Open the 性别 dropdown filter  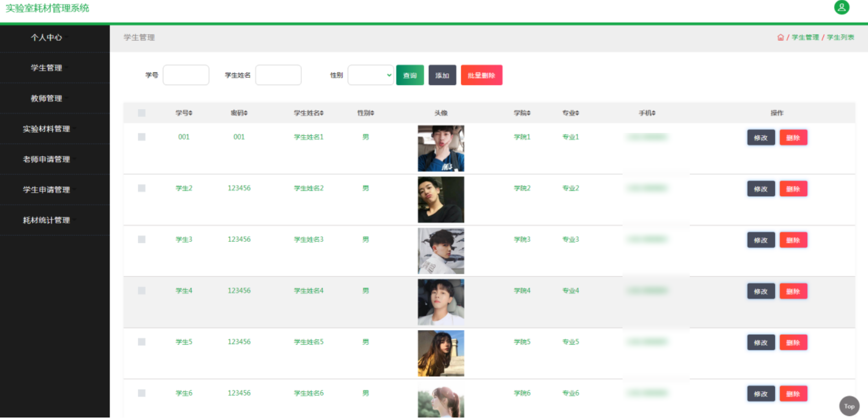tap(371, 75)
